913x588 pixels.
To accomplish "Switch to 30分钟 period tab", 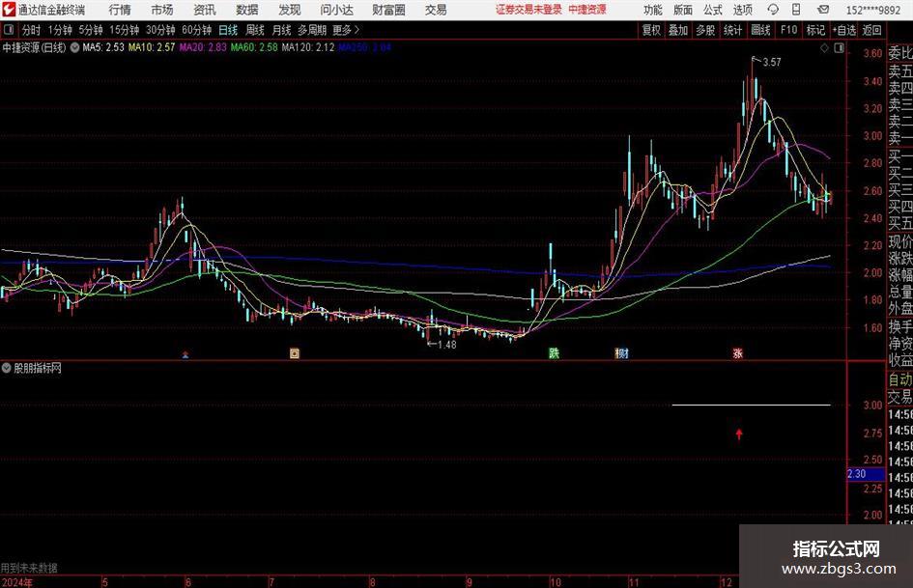I will [x=160, y=30].
